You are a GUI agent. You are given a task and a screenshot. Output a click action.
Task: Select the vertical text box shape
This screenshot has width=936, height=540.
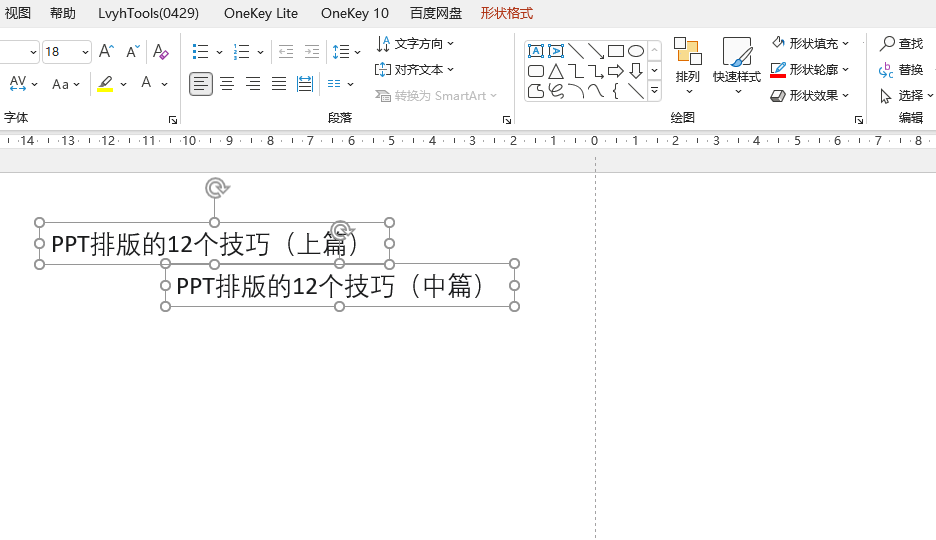coord(556,51)
